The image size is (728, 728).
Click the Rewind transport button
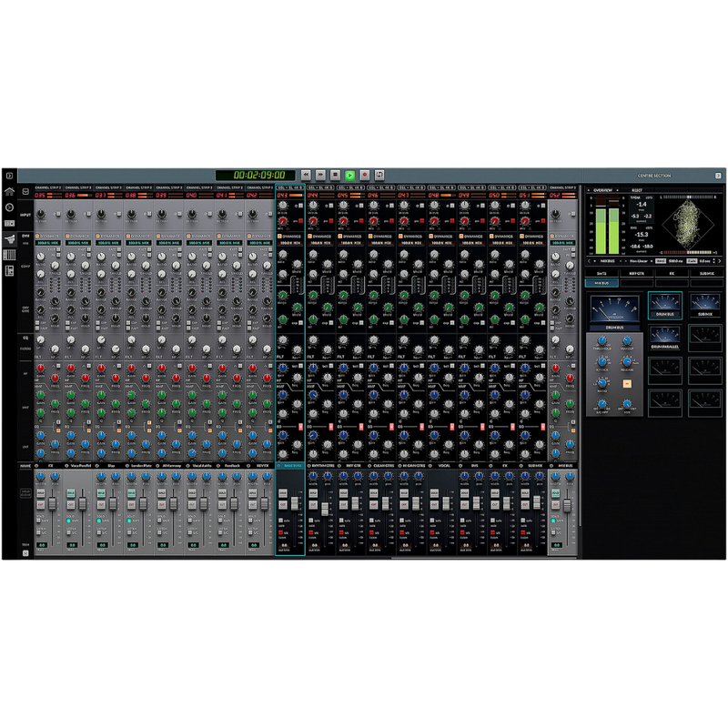[x=306, y=174]
